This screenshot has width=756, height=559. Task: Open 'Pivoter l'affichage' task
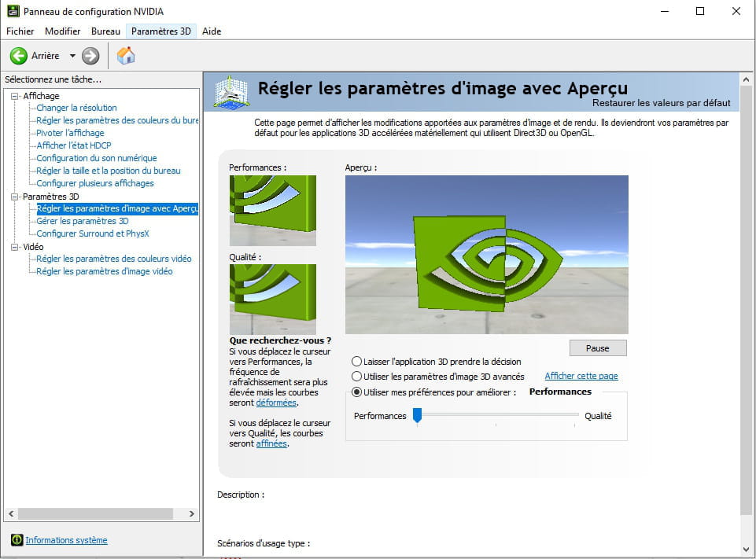[x=70, y=133]
